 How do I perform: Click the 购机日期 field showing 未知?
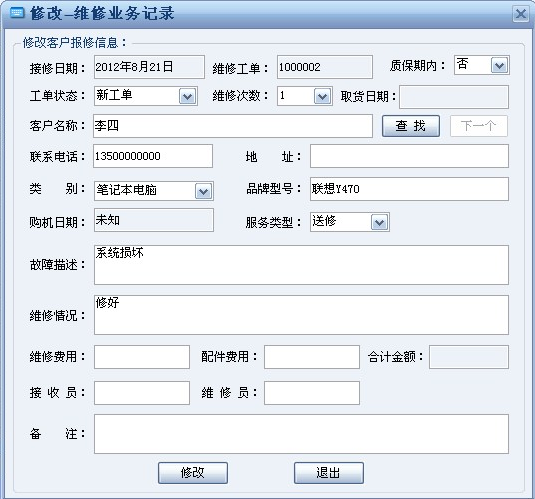[x=154, y=220]
